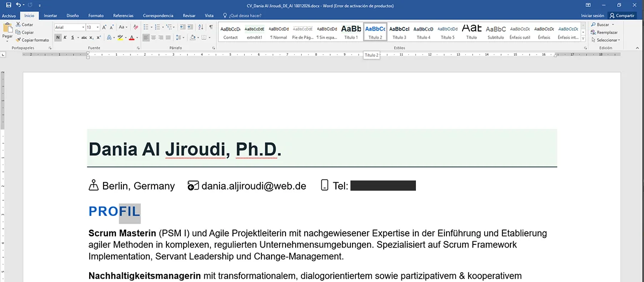Activate Copiar formato painter

[32, 40]
